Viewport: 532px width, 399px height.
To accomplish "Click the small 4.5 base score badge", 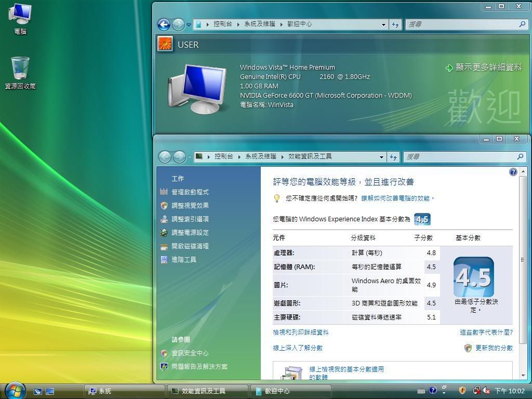I will (x=422, y=219).
